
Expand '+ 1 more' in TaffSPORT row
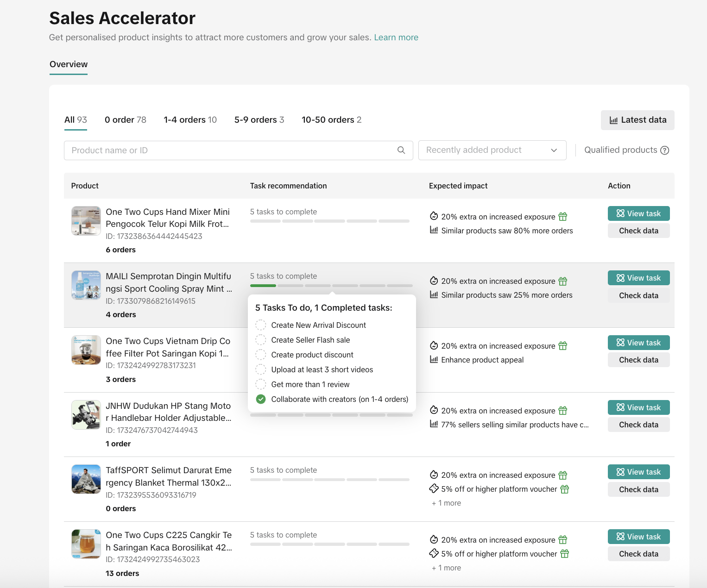tap(446, 503)
